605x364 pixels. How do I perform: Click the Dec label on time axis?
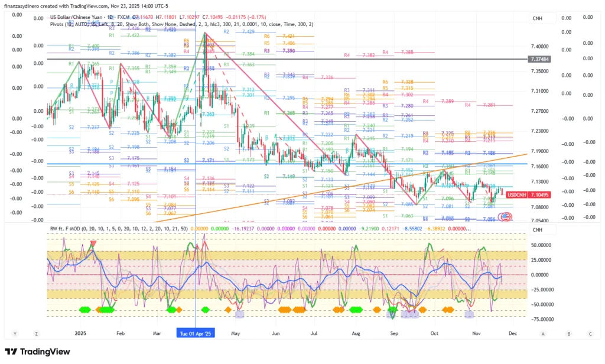512,333
